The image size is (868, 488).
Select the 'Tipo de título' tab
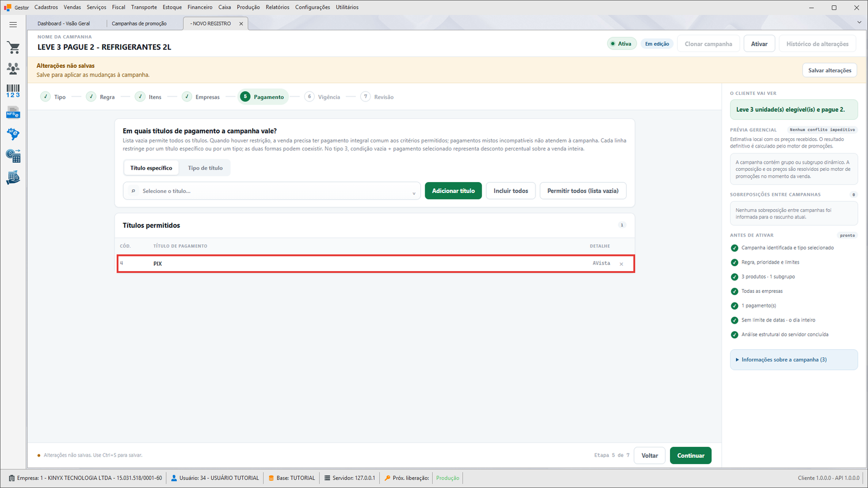coord(205,168)
